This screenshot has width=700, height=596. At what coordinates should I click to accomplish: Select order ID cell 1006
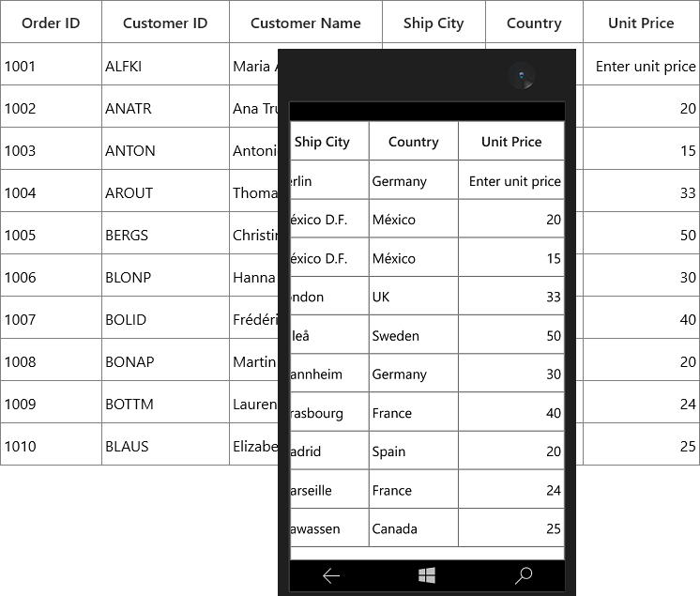tap(51, 275)
